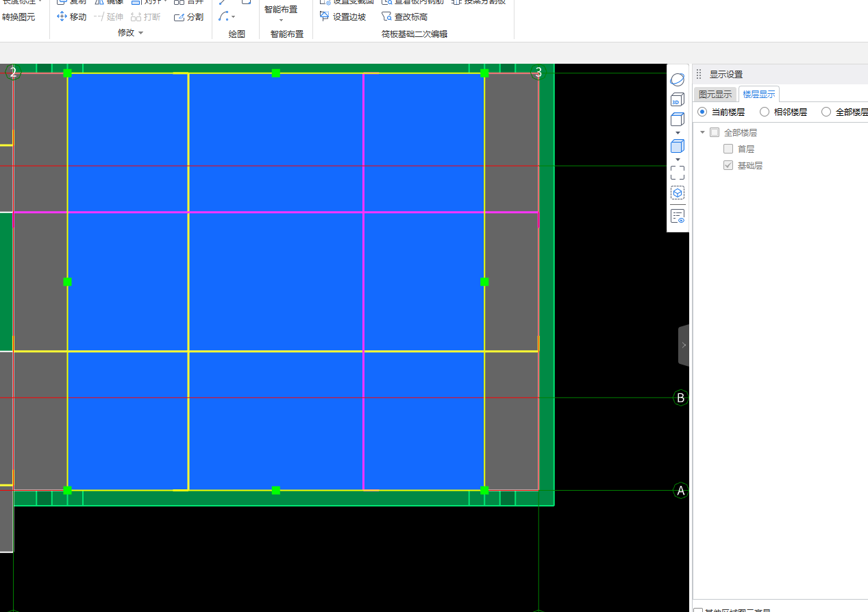Click the dashed-square fit-to-screen icon
The height and width of the screenshot is (612, 868).
pyautogui.click(x=678, y=173)
